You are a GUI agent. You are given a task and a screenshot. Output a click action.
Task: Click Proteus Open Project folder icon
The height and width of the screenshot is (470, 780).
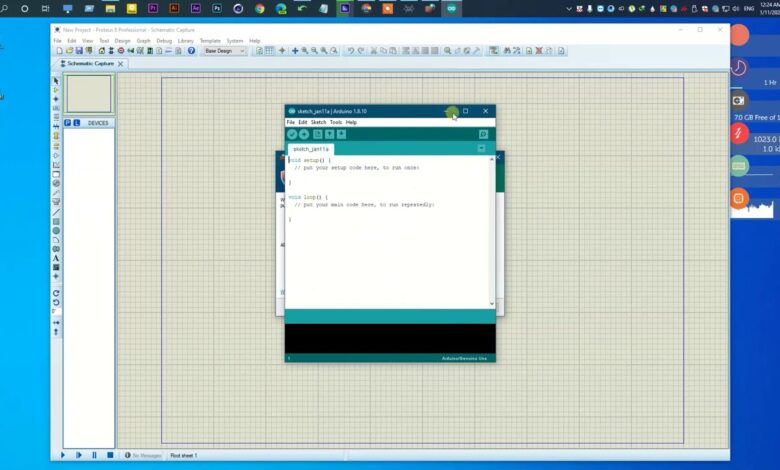tap(70, 51)
